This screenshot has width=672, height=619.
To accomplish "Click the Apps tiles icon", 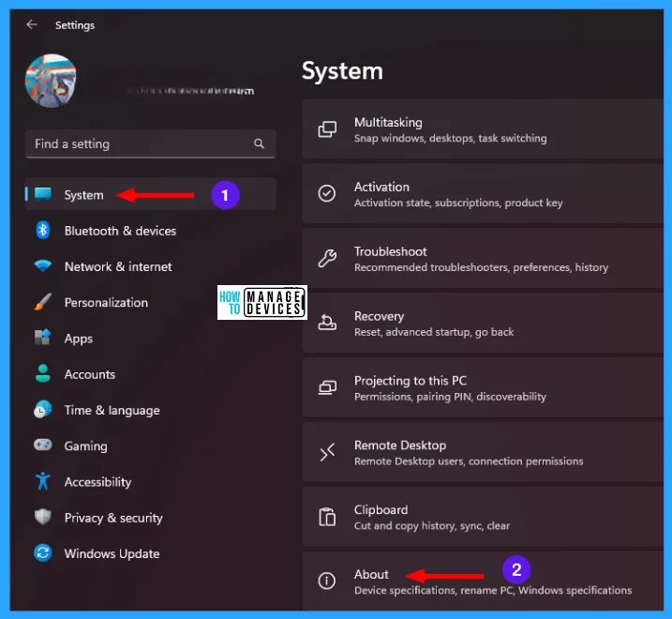I will tap(43, 338).
